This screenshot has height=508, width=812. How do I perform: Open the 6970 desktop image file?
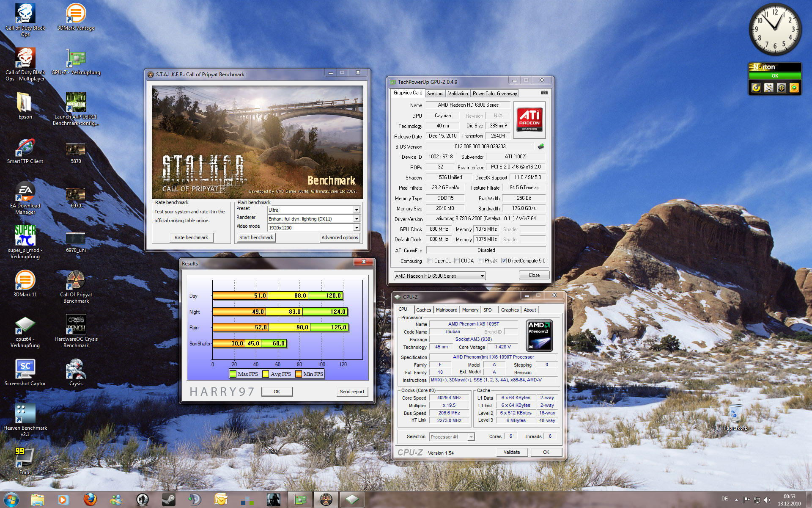click(x=76, y=197)
